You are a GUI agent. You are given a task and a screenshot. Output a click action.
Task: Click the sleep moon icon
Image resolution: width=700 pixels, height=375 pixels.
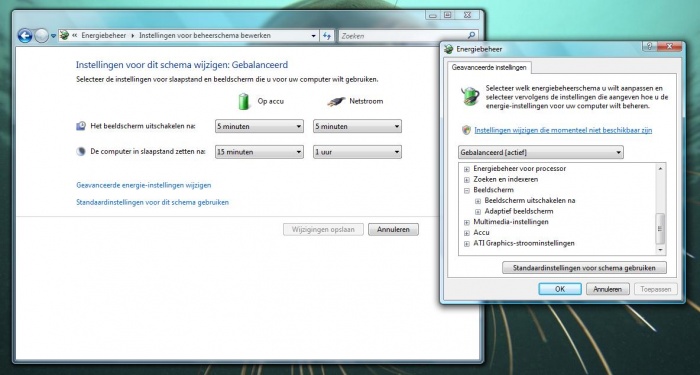point(81,152)
